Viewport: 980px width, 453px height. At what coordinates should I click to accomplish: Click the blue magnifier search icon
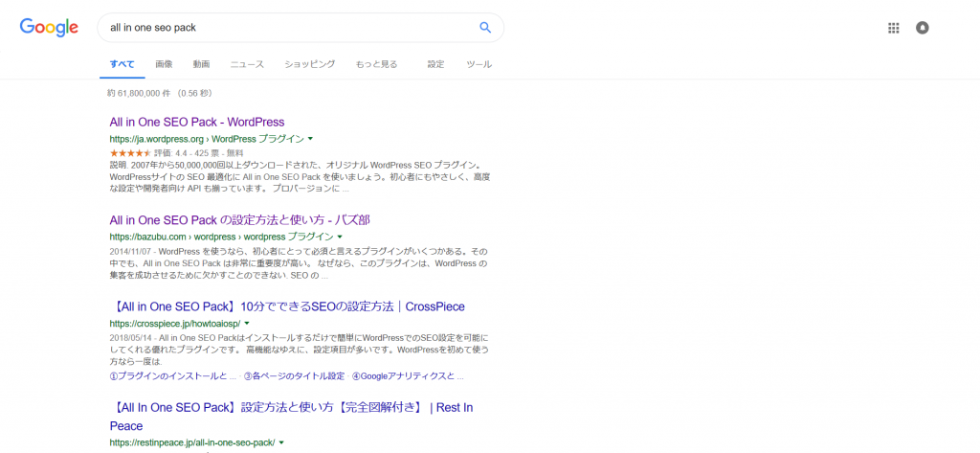tap(485, 28)
